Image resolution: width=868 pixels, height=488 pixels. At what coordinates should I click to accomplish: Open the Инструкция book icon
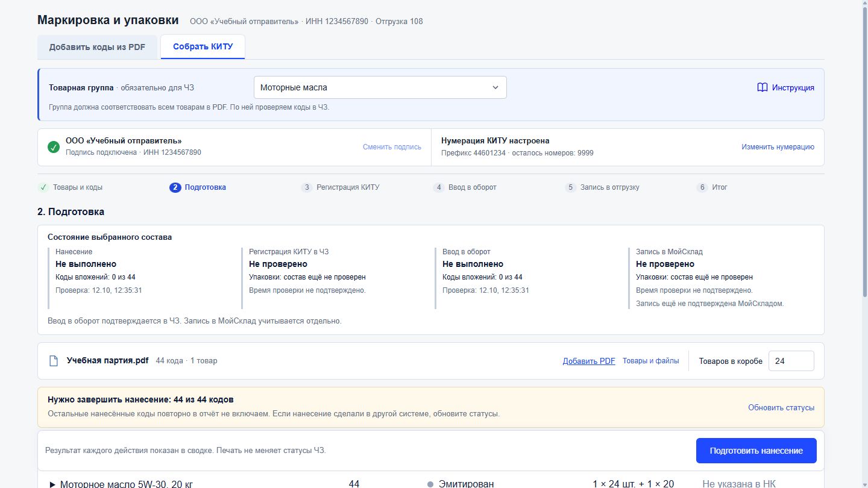762,87
